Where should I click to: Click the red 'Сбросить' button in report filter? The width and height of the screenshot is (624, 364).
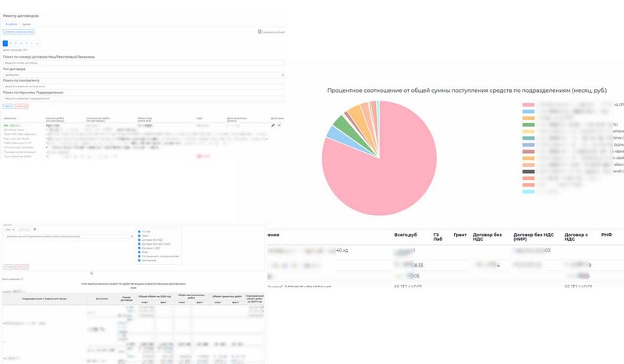23,267
